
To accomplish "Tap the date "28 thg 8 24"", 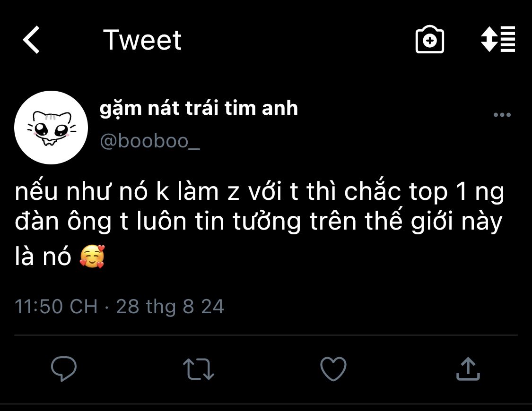I will pyautogui.click(x=170, y=307).
